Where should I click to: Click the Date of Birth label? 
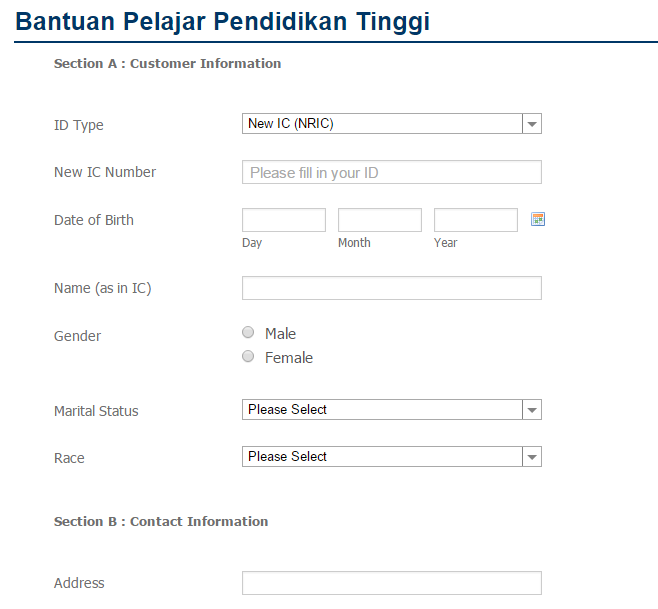coord(94,220)
